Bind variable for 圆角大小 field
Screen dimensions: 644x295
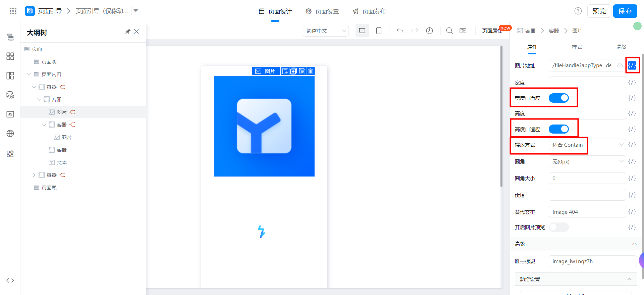[x=632, y=178]
